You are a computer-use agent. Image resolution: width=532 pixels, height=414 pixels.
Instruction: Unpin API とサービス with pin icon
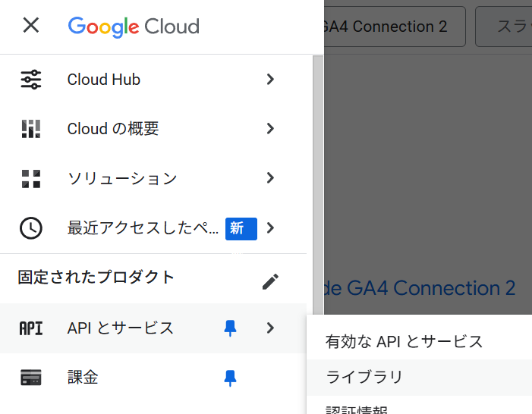click(231, 328)
